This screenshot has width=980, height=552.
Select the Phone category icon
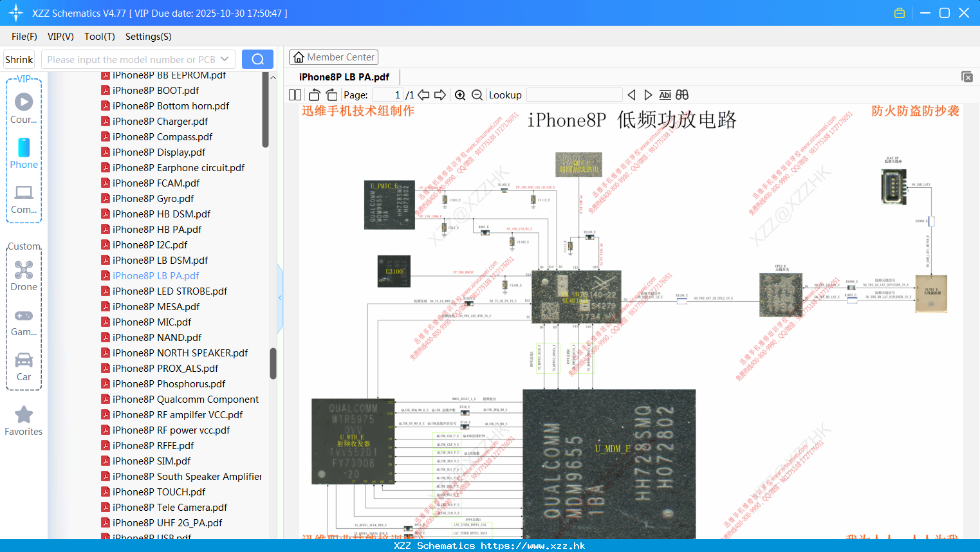point(24,153)
